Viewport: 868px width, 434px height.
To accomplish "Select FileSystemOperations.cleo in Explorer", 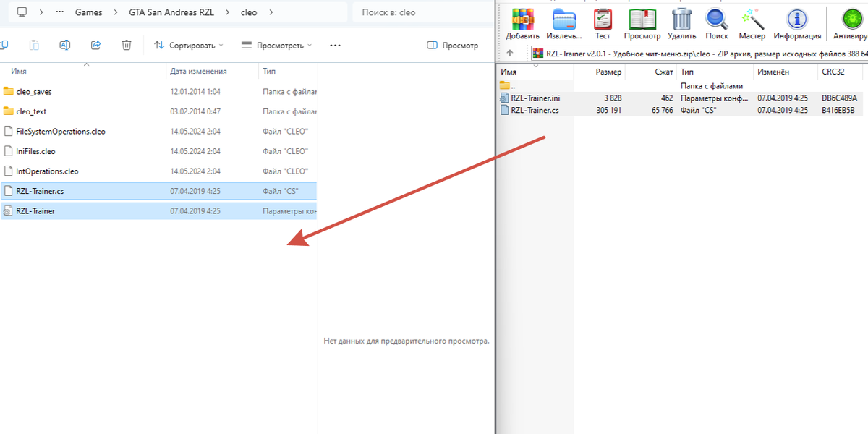I will [61, 132].
